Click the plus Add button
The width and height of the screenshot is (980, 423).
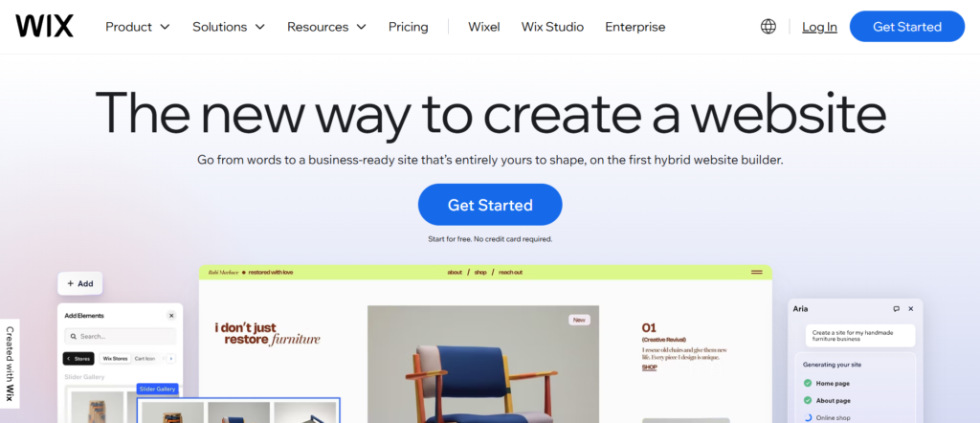(x=80, y=283)
